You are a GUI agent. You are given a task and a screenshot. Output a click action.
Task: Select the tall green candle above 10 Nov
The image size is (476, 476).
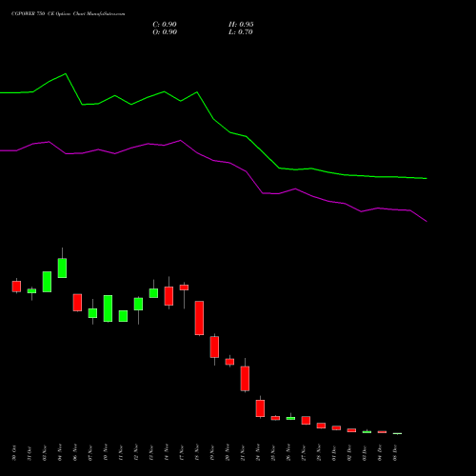(108, 308)
